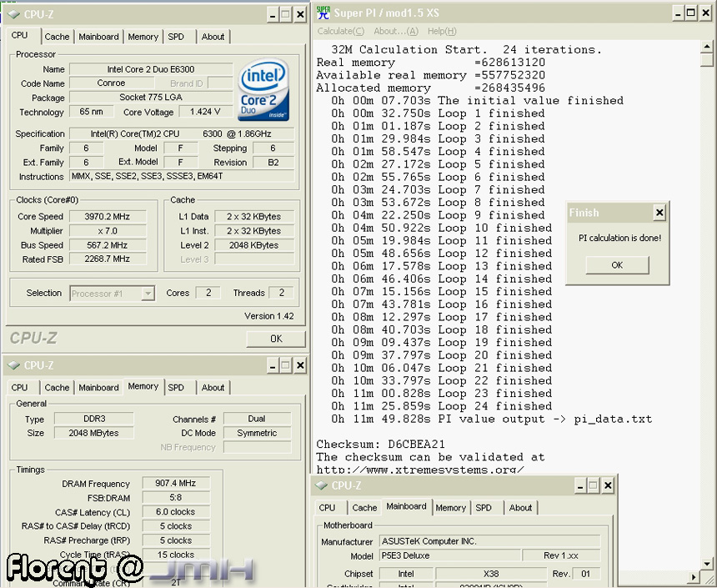This screenshot has width=717, height=588.
Task: Open About tab in bottom-right CPU-Z window
Action: coord(520,508)
